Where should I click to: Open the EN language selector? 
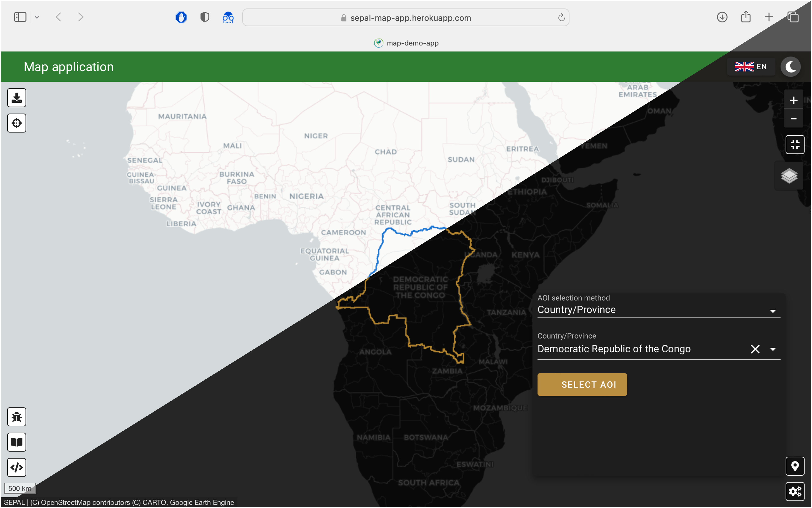(751, 67)
